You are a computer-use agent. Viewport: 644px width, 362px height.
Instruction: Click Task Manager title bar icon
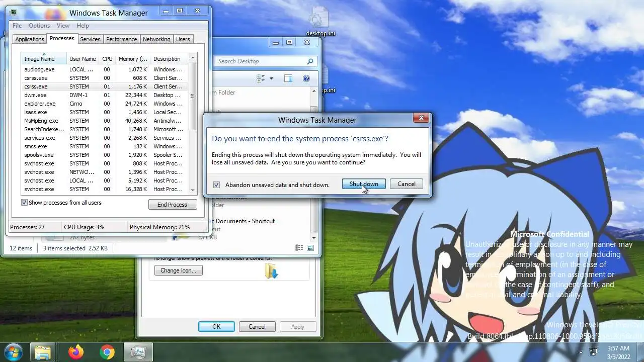(13, 13)
